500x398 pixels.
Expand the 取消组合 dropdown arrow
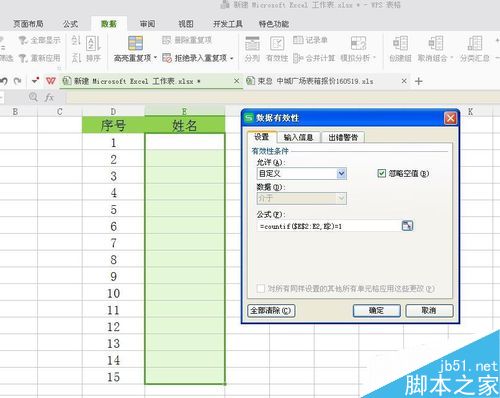(452, 58)
